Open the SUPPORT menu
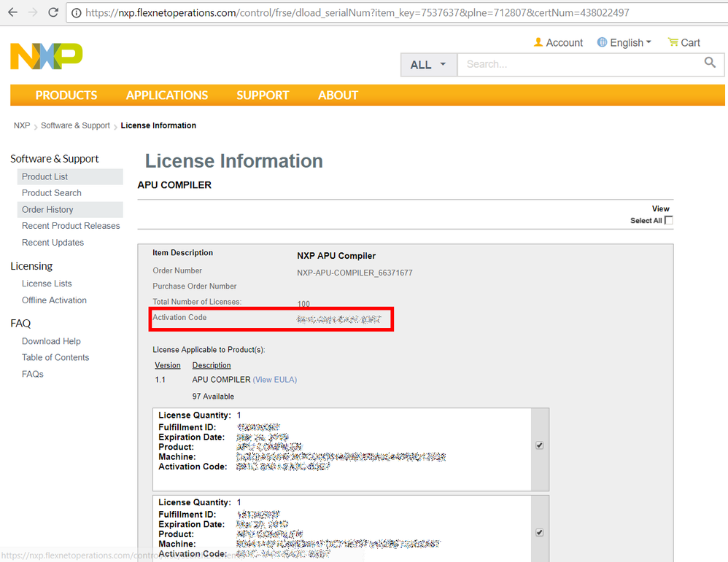 coord(263,95)
